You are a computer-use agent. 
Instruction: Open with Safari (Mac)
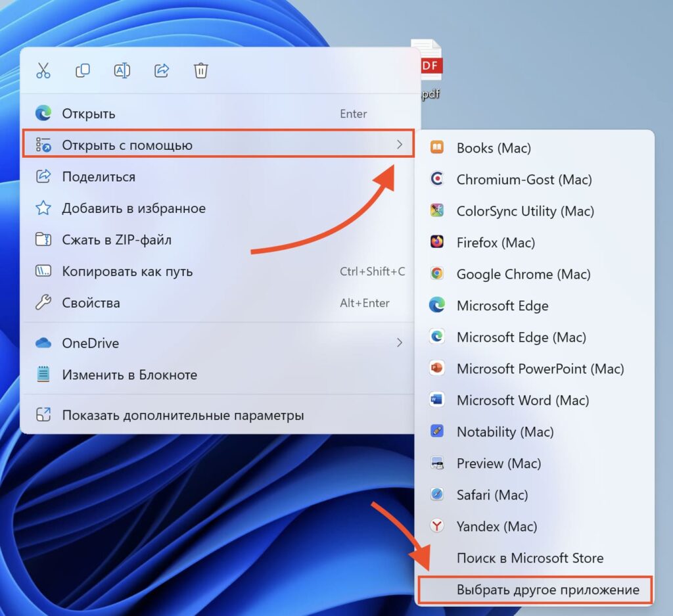pyautogui.click(x=534, y=495)
